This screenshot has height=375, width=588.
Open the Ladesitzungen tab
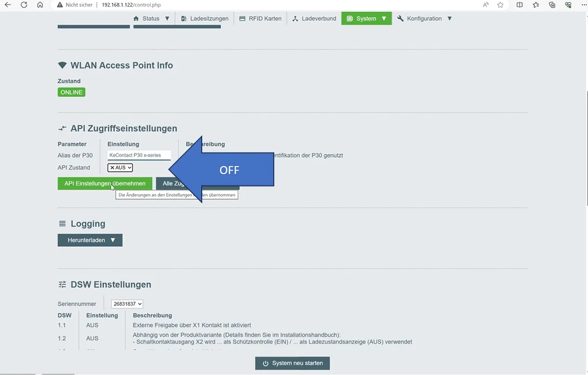pyautogui.click(x=205, y=19)
